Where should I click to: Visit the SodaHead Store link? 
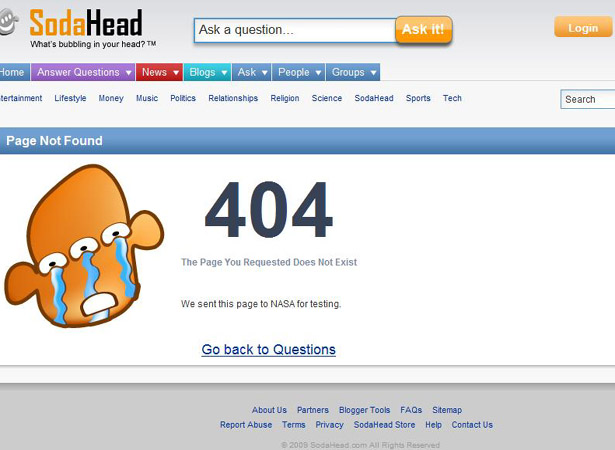point(384,425)
